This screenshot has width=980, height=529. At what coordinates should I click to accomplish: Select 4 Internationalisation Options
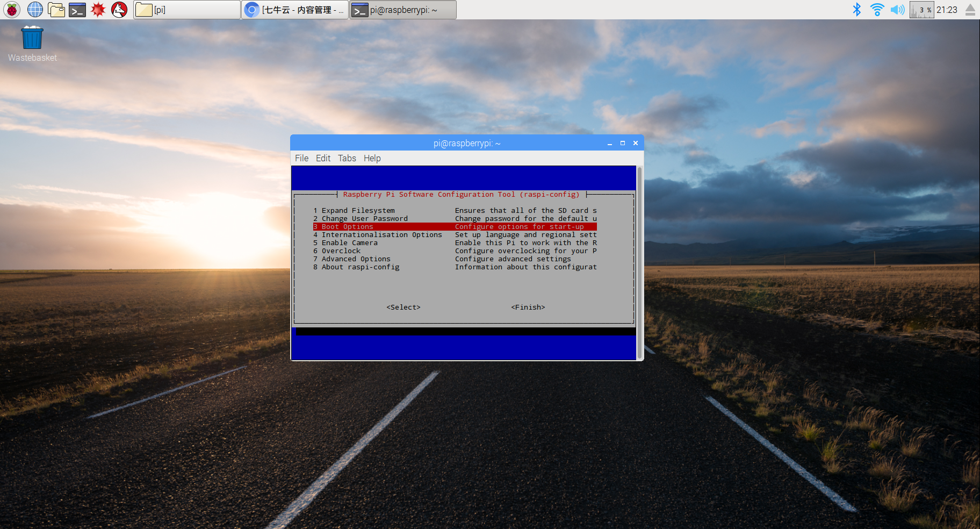[455, 235]
